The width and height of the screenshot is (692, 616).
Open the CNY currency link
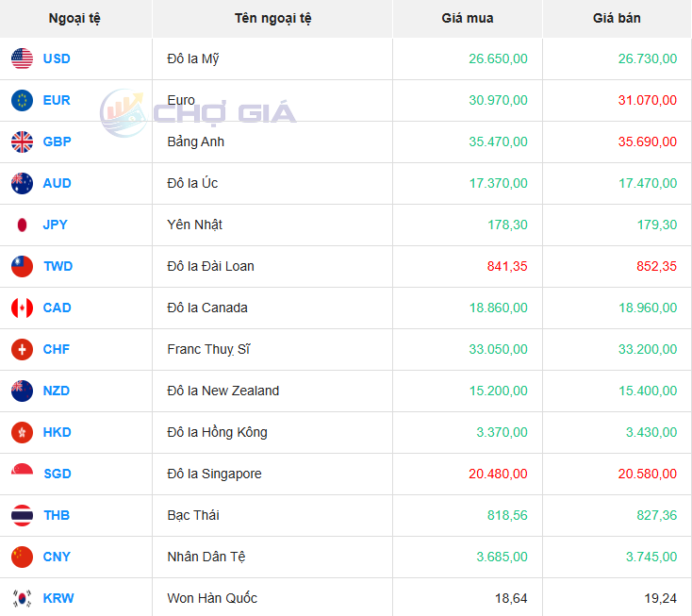coord(57,557)
